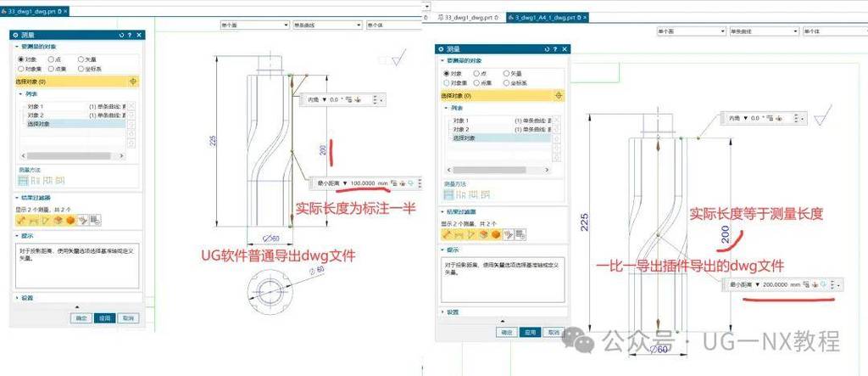Click the first icon after 0.0° on the 33_dwg1 内角 bar
Screen dimensions: 868x376
[348, 100]
